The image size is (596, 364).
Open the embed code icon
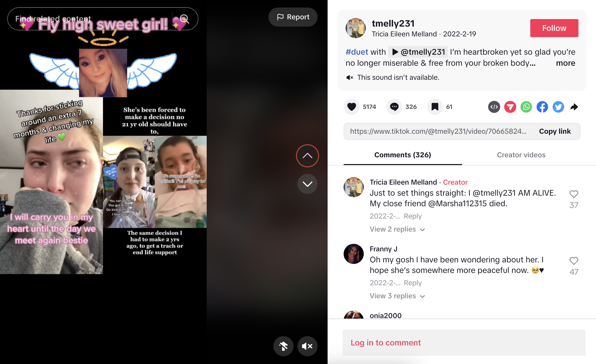pos(494,107)
